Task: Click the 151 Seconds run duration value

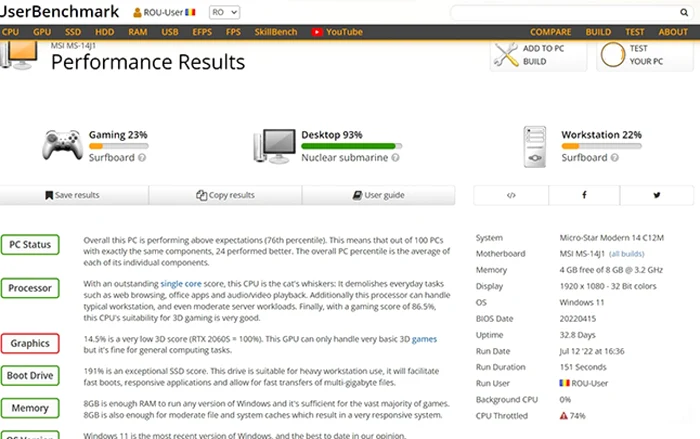Action: click(x=583, y=367)
